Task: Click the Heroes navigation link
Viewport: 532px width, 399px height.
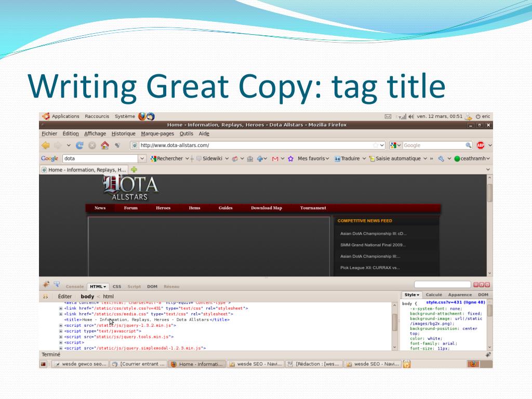Action: tap(163, 208)
